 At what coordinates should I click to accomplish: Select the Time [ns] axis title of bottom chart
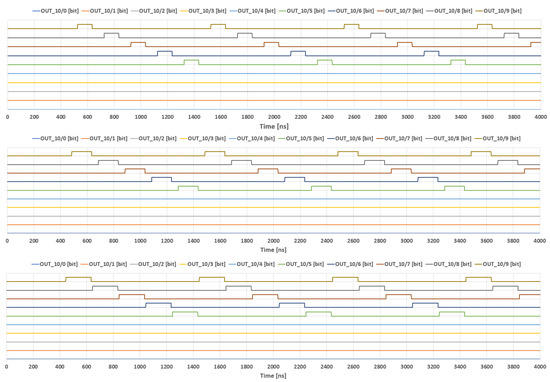(x=273, y=376)
